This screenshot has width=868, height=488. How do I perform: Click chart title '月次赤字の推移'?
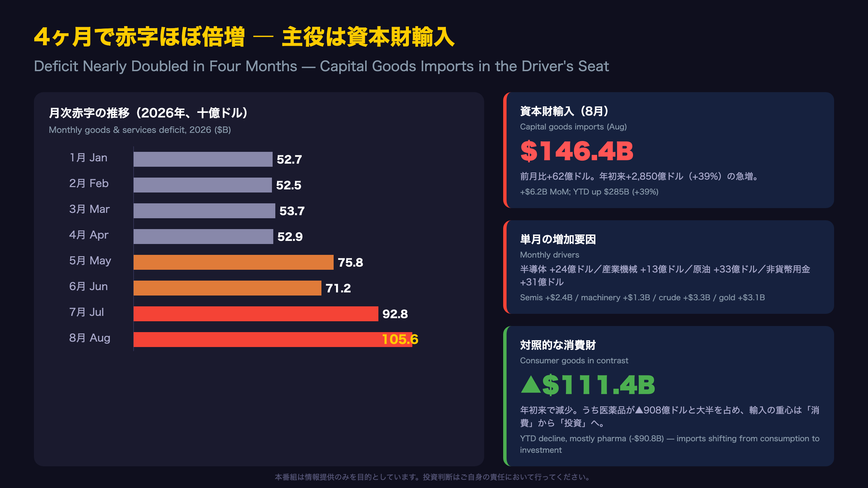[x=90, y=113]
